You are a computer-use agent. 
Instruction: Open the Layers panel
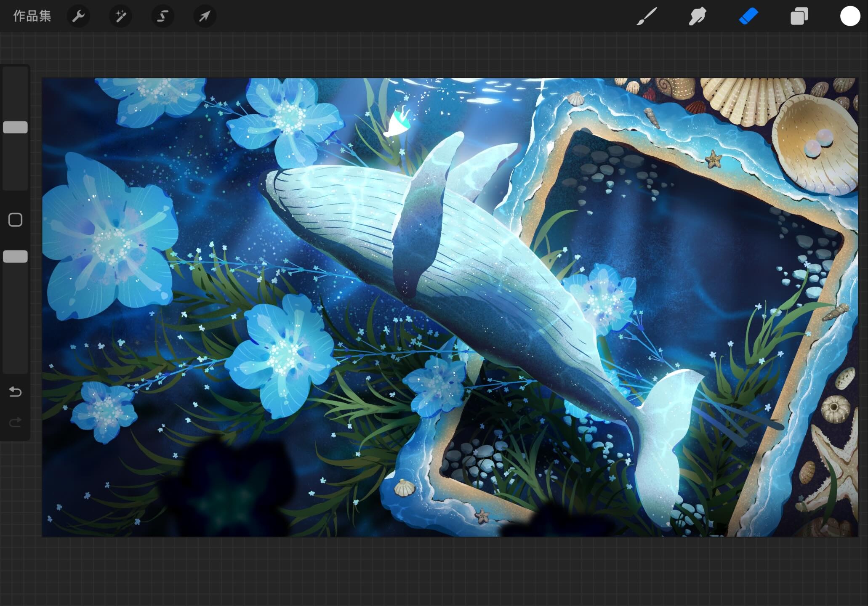pyautogui.click(x=799, y=16)
